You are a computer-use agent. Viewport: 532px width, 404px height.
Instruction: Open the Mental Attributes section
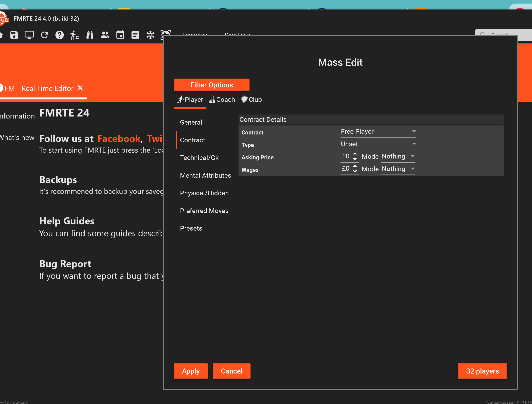click(205, 175)
